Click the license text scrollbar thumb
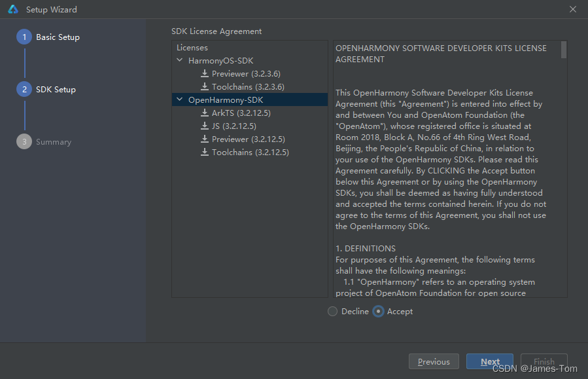 click(x=563, y=50)
